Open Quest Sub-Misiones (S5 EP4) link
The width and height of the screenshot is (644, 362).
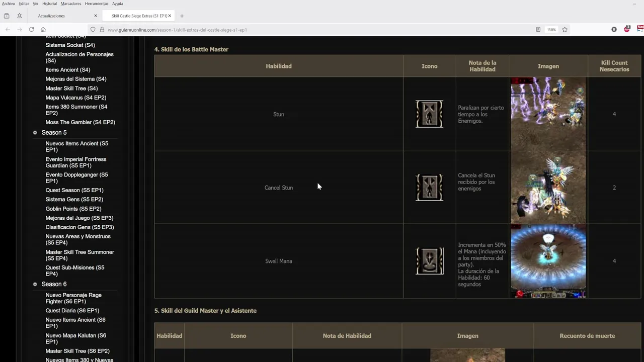(75, 270)
